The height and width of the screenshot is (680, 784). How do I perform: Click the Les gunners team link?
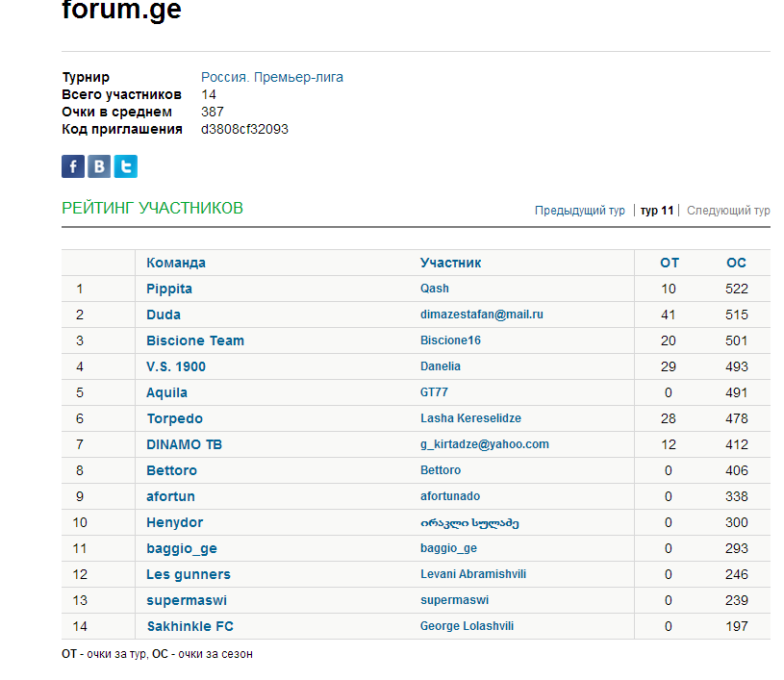pyautogui.click(x=189, y=574)
